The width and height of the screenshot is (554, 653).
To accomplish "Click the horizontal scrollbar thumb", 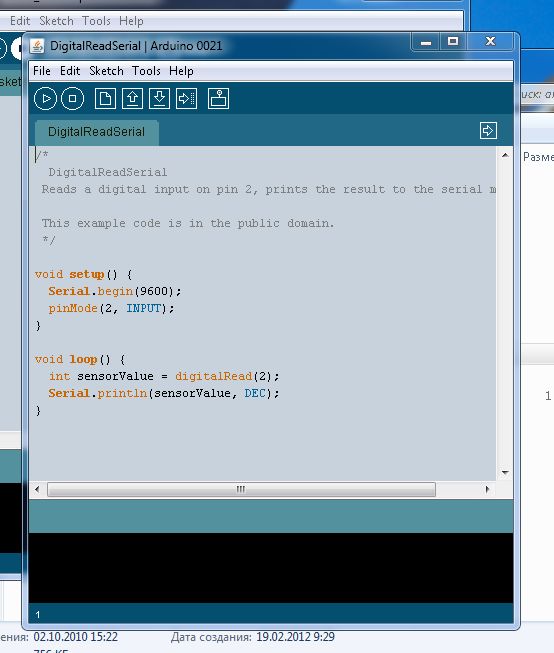I will tap(241, 489).
